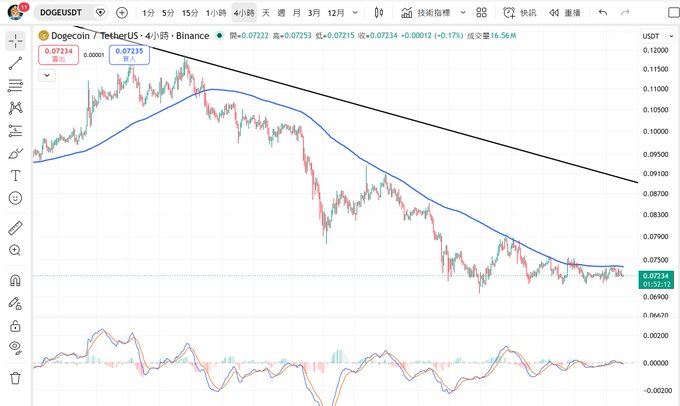The height and width of the screenshot is (406, 680).
Task: Undo the last action arrow
Action: [x=603, y=13]
